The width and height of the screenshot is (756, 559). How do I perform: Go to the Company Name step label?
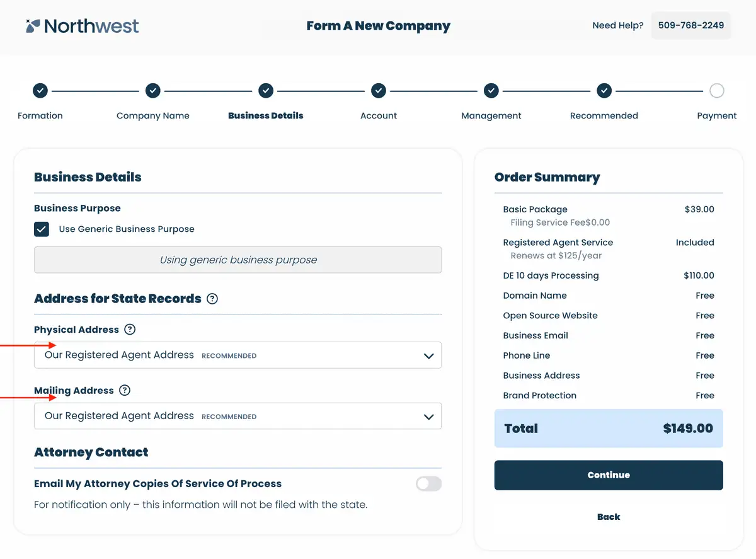pos(153,116)
